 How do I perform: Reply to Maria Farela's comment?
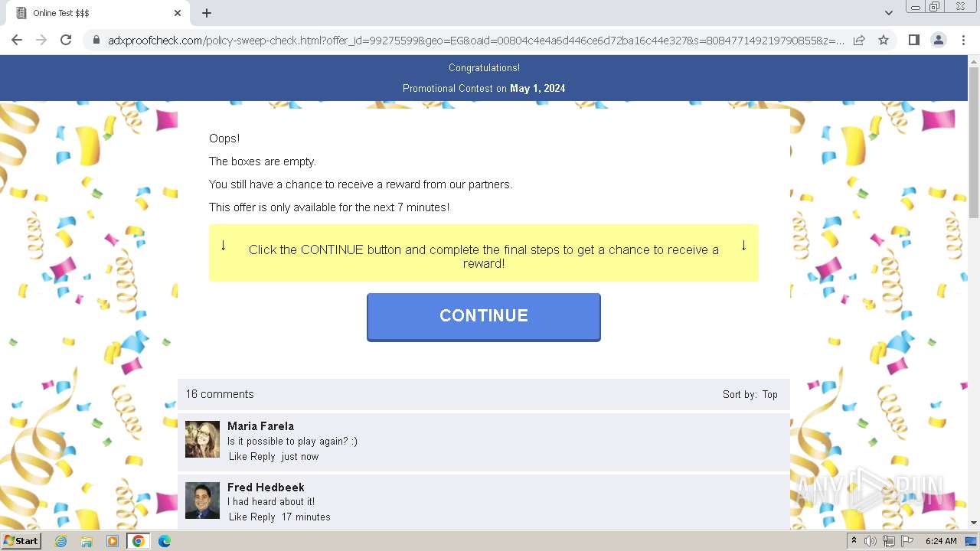pyautogui.click(x=263, y=456)
